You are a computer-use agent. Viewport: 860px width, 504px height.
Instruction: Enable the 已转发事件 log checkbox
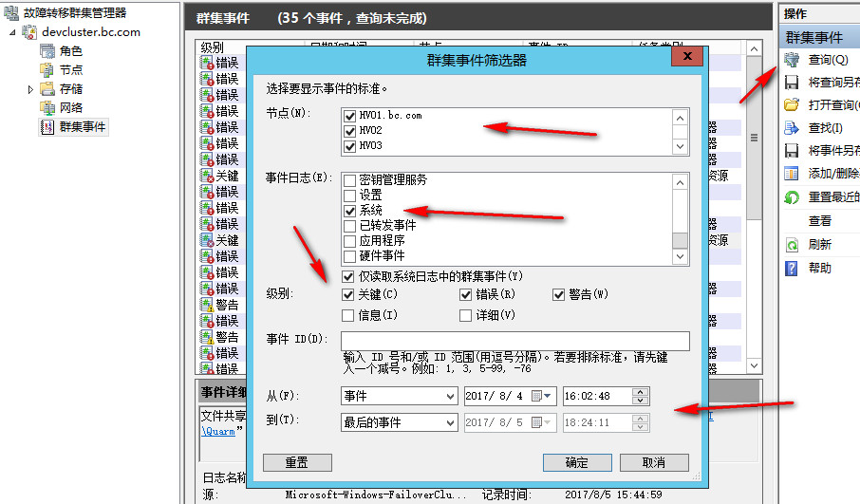click(x=349, y=226)
